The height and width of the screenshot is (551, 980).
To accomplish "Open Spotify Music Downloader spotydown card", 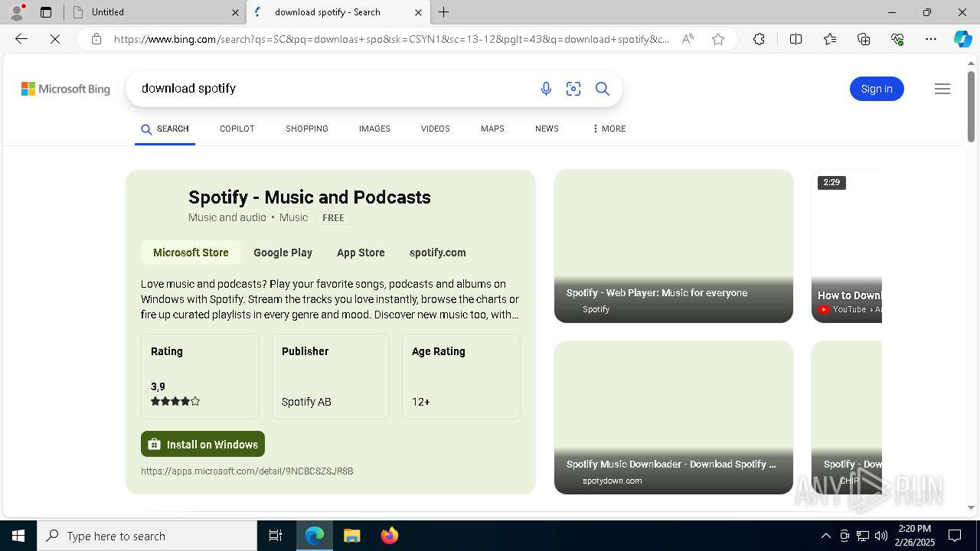I will 674,417.
